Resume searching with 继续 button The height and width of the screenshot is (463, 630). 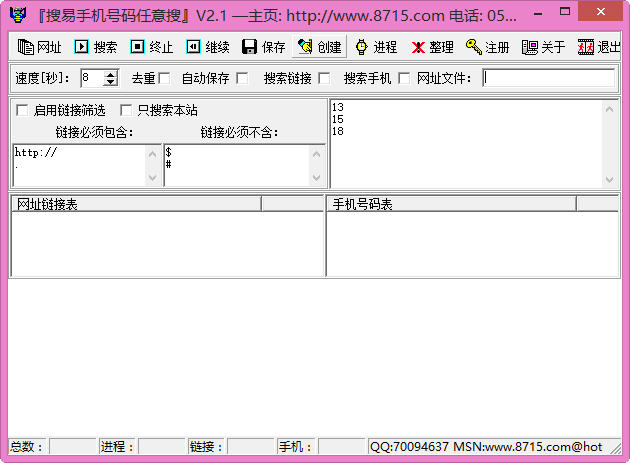point(208,47)
